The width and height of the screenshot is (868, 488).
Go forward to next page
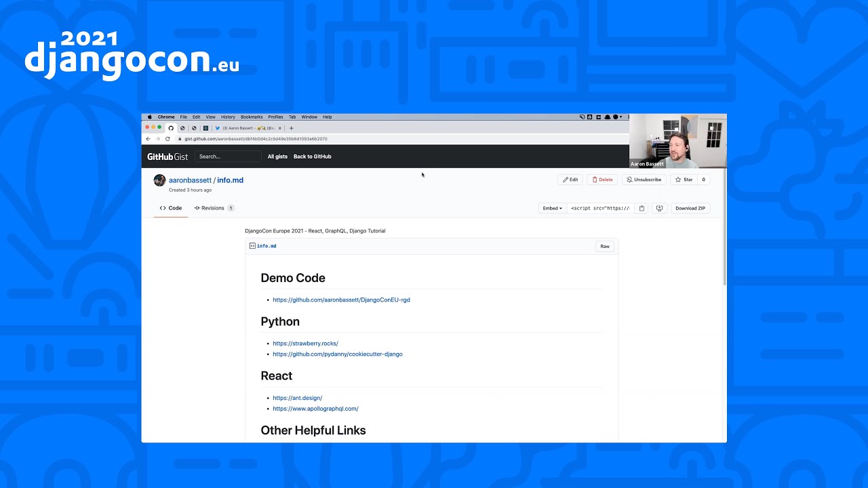pyautogui.click(x=157, y=138)
